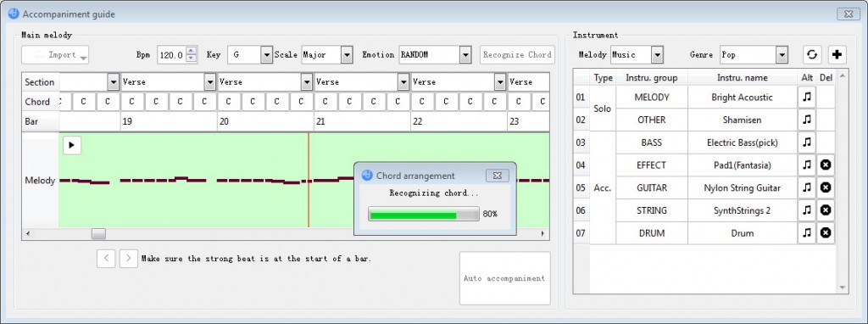868x324 pixels.
Task: Delete the STRING SynthStrings 2 track
Action: tap(826, 210)
